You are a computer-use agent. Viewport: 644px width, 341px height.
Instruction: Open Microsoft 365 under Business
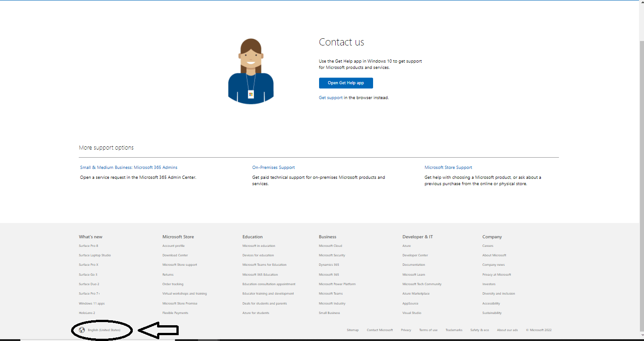[x=329, y=275]
